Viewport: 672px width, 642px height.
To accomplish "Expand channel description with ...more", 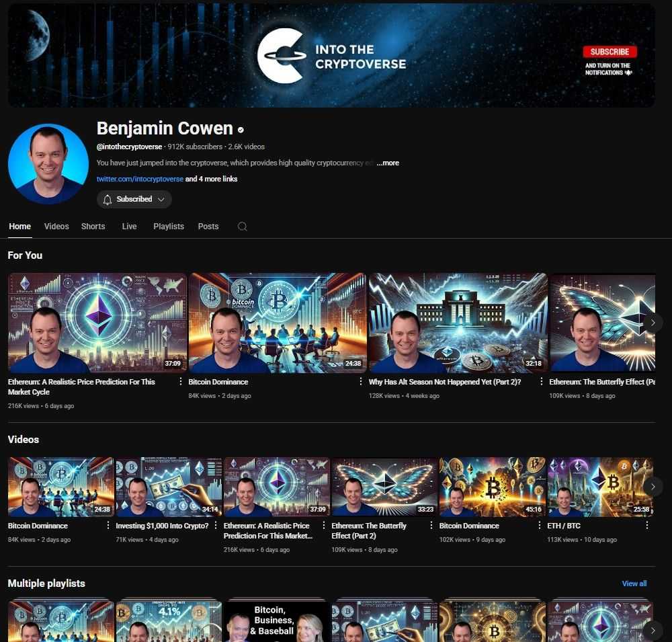I will (x=388, y=163).
